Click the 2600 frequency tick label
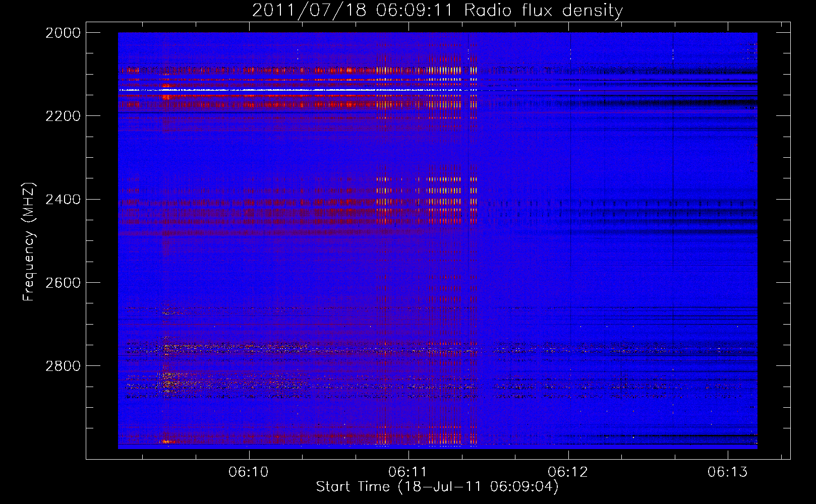Screen dimensions: 816x504 click(63, 283)
